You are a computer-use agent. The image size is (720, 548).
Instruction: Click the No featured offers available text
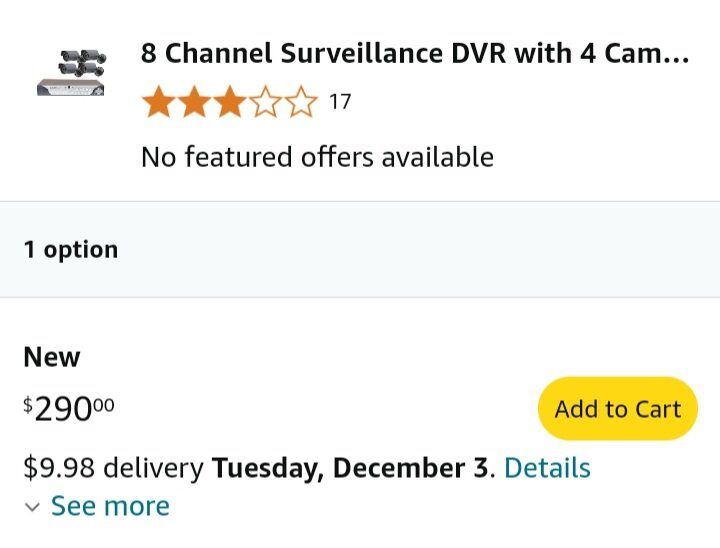pyautogui.click(x=317, y=157)
